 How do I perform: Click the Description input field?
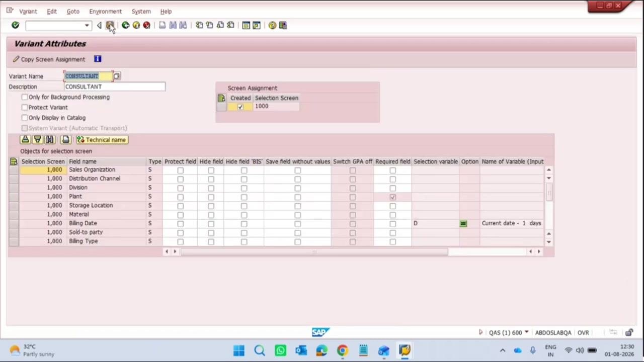pyautogui.click(x=114, y=86)
